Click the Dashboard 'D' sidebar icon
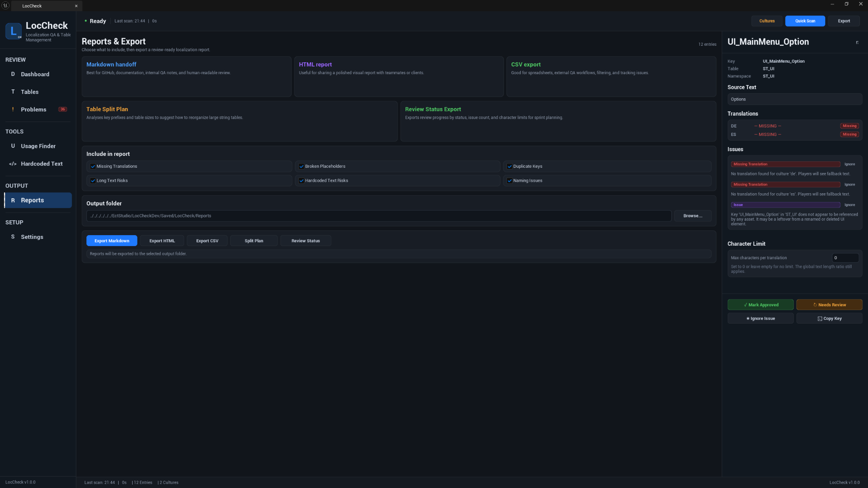Screen dimensions: 868x488 click(13, 74)
